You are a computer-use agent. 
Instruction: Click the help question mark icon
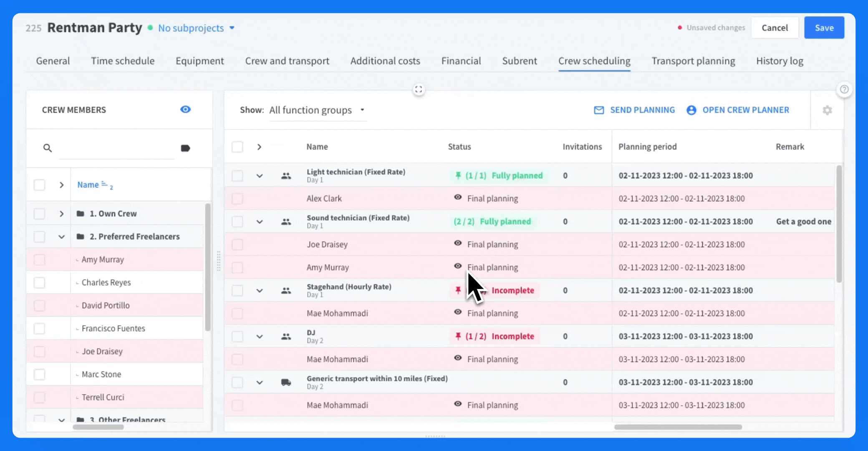pyautogui.click(x=844, y=89)
